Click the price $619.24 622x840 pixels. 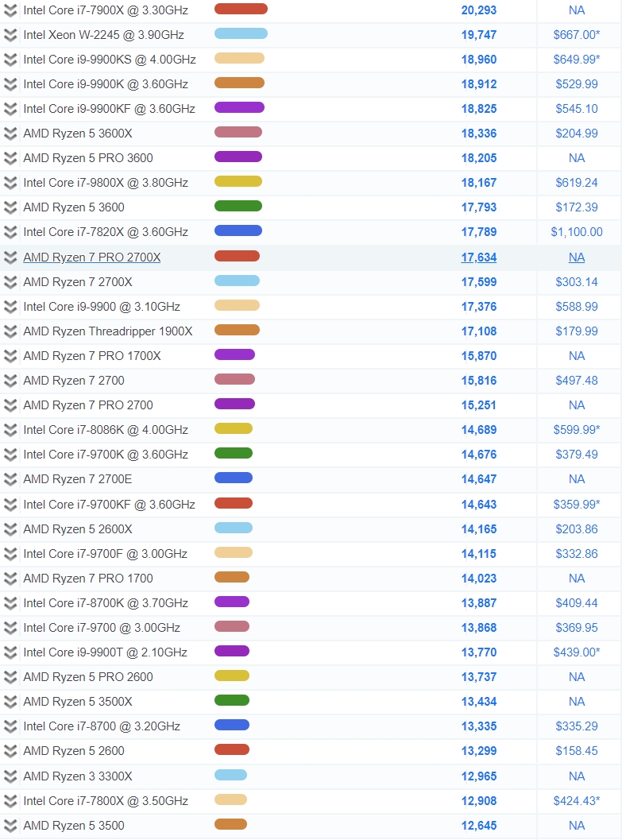pos(577,183)
